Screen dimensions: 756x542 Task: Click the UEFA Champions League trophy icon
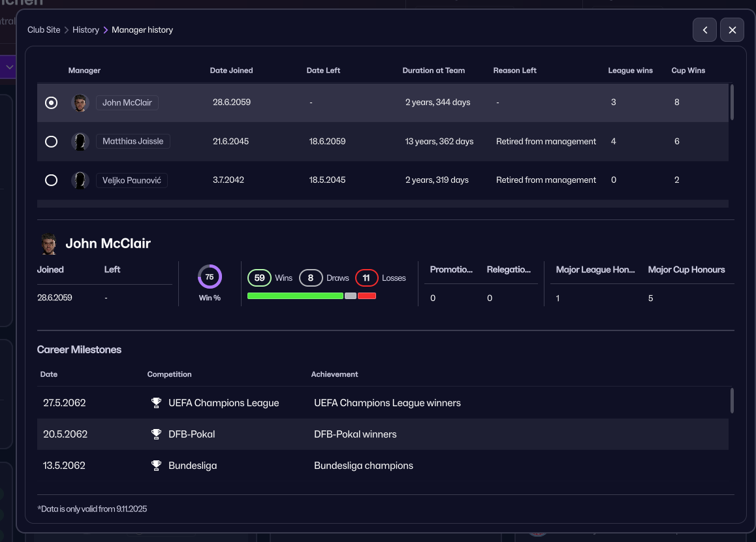(x=156, y=403)
